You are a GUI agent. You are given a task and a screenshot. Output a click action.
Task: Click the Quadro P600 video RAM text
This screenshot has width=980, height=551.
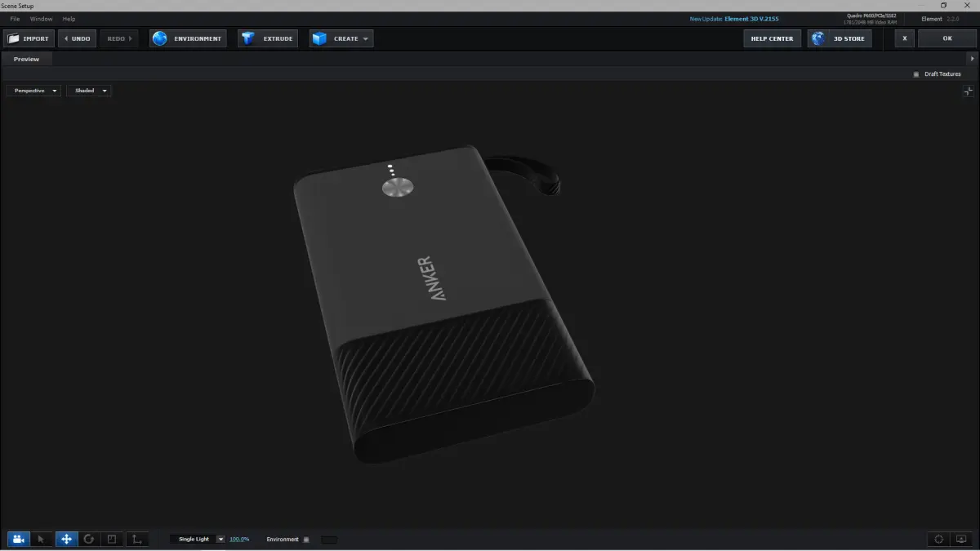(870, 19)
